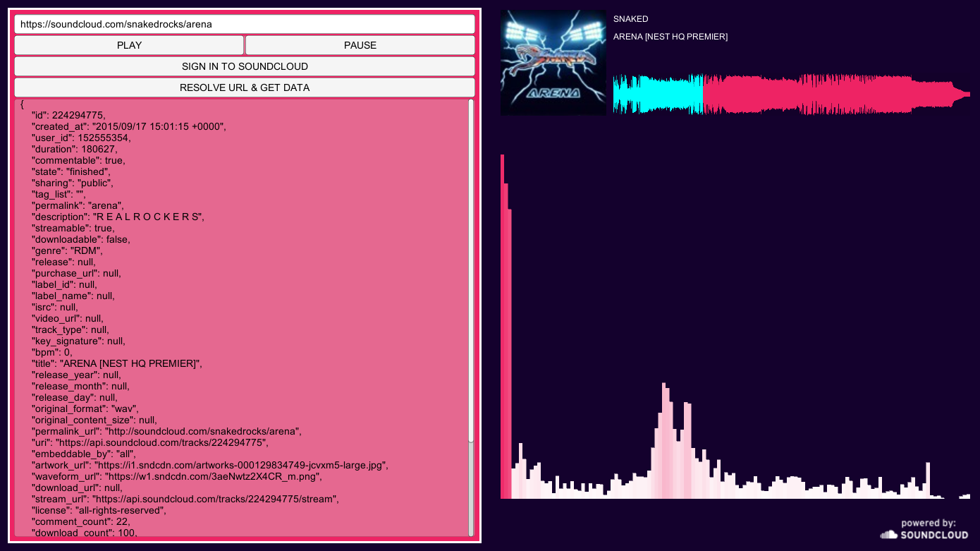Click the "streamable": true line

coord(73,228)
